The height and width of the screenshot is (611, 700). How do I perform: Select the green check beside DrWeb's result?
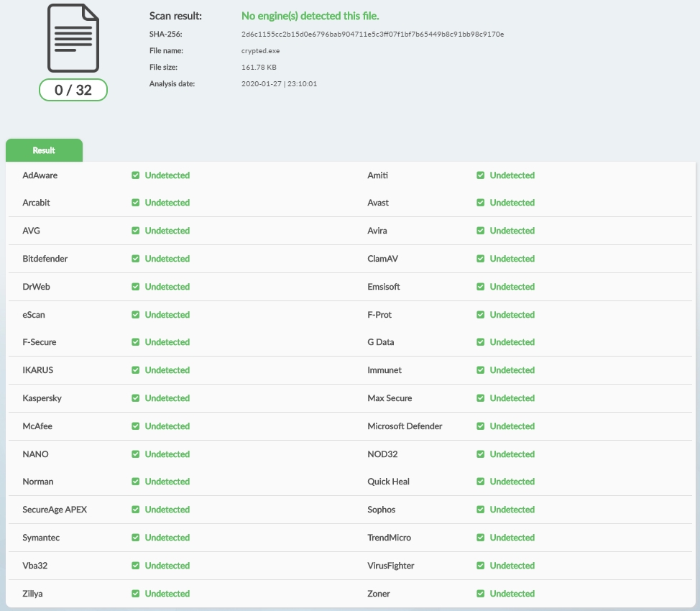point(136,287)
